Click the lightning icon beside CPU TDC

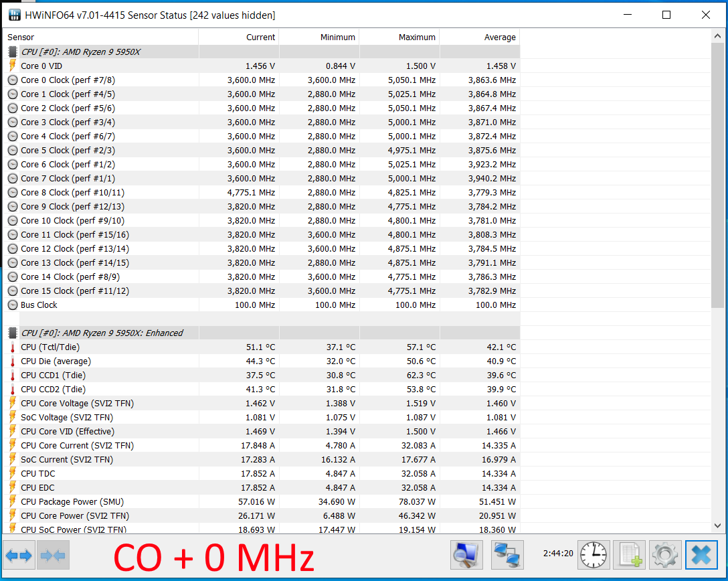[13, 473]
